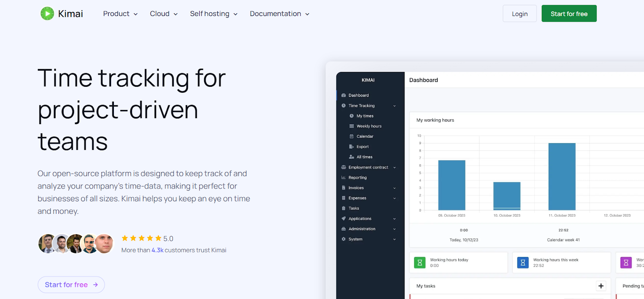Screen dimensions: 644x299
Task: Click the customer avatars group
Action: [76, 244]
